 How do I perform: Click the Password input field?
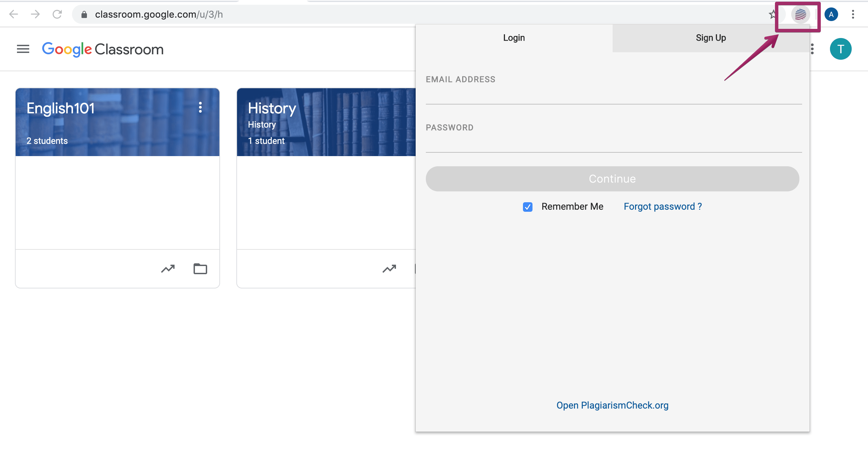coord(613,146)
